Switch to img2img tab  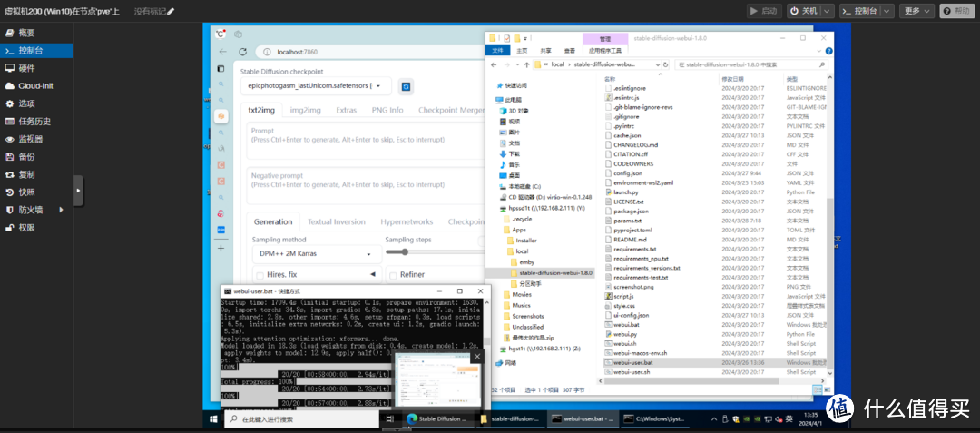306,110
